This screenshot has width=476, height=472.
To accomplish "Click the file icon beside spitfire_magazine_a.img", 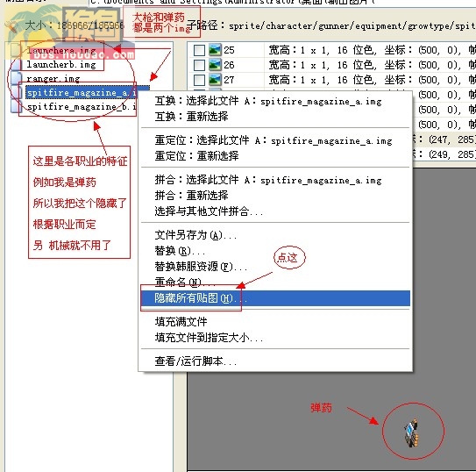I will pyautogui.click(x=16, y=93).
